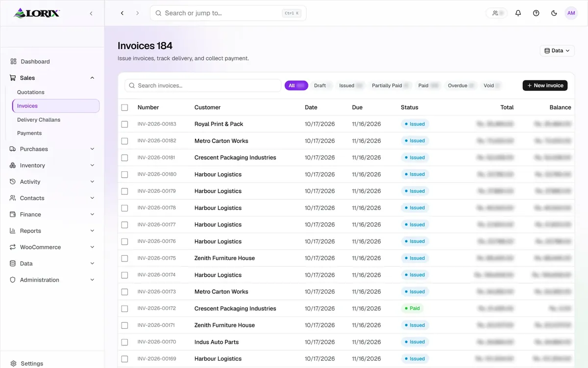Expand the Contacts section

pyautogui.click(x=92, y=198)
